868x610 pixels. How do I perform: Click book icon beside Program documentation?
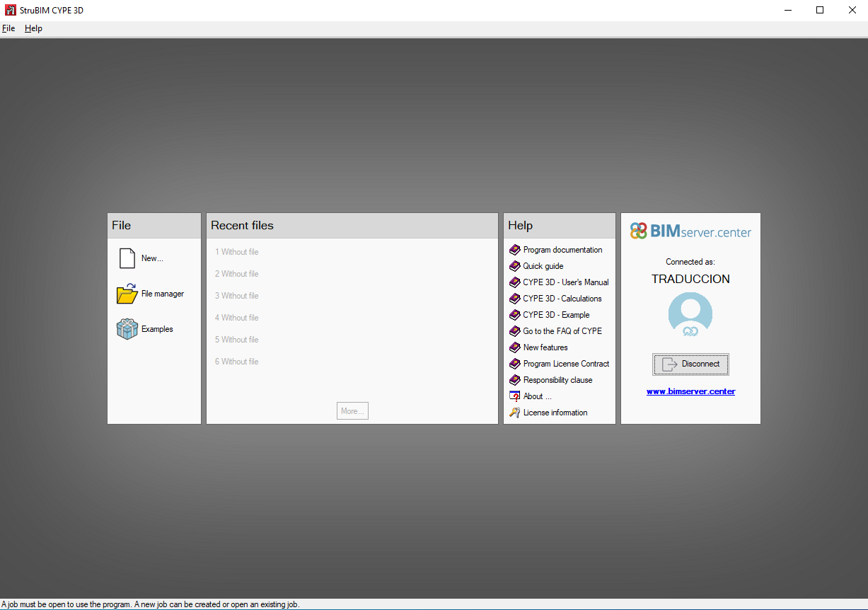tap(514, 250)
